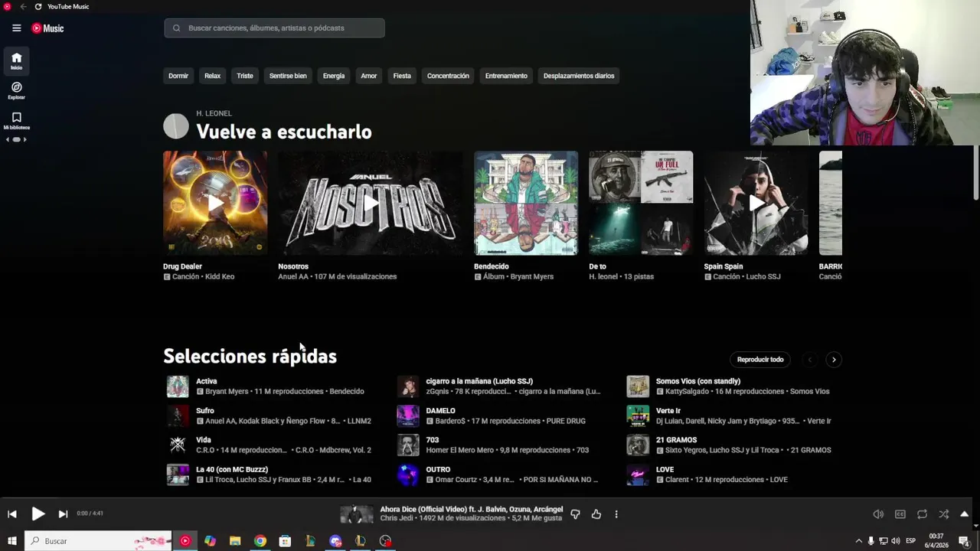Open the De to playlist cover
Screen dimensions: 980x551
point(641,203)
